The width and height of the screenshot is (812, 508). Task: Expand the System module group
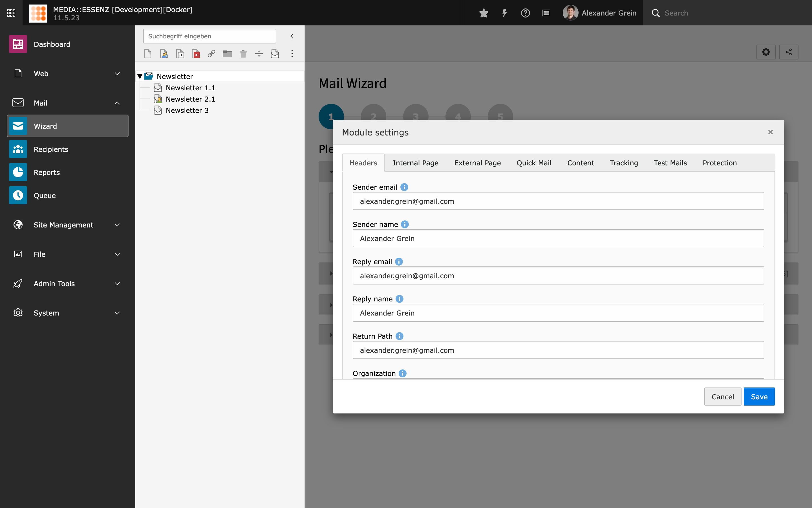coord(67,313)
